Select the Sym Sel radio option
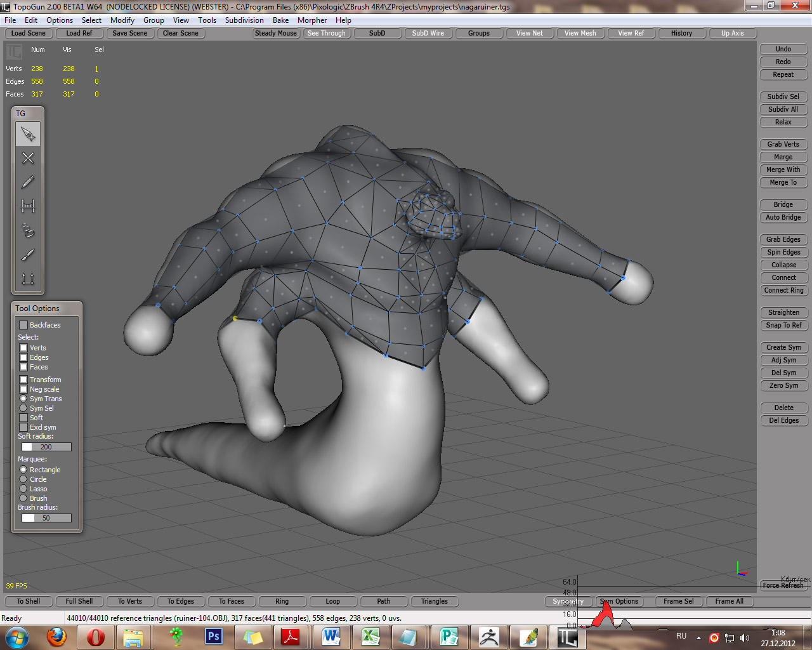The height and width of the screenshot is (650, 812). pos(23,408)
